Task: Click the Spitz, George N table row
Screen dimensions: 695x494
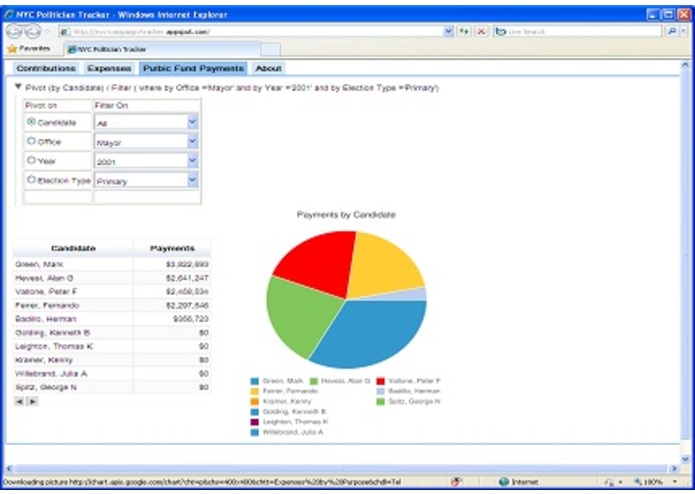Action: click(112, 387)
